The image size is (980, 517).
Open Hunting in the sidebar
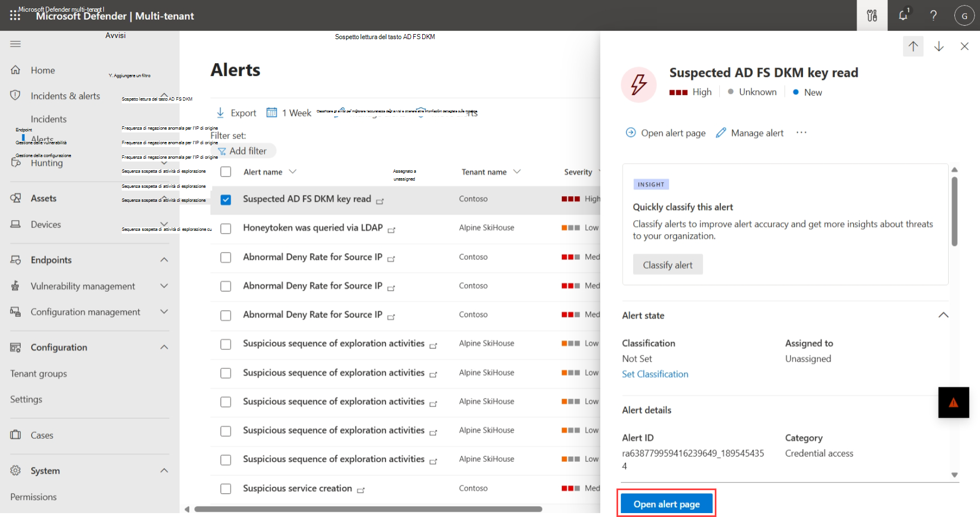point(47,163)
